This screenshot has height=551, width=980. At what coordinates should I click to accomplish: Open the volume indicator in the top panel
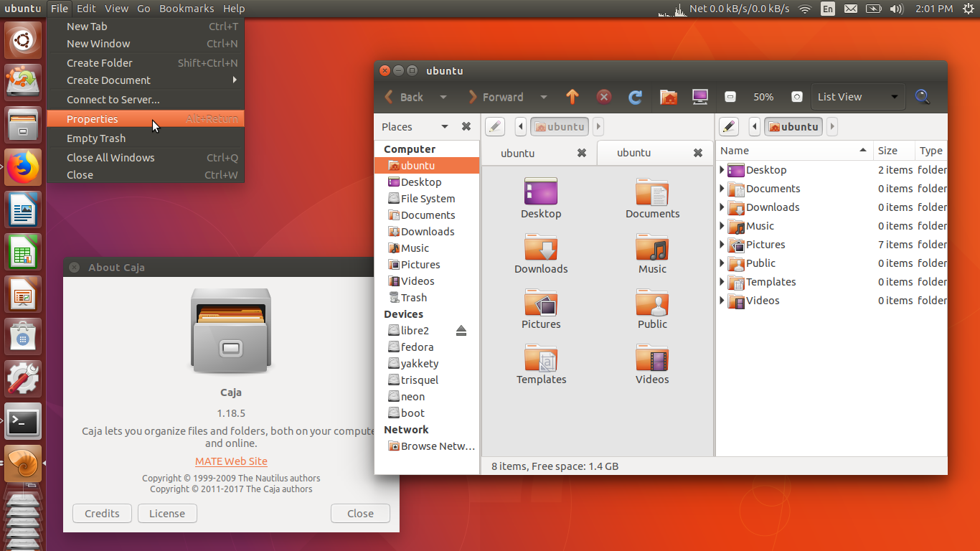coord(896,9)
